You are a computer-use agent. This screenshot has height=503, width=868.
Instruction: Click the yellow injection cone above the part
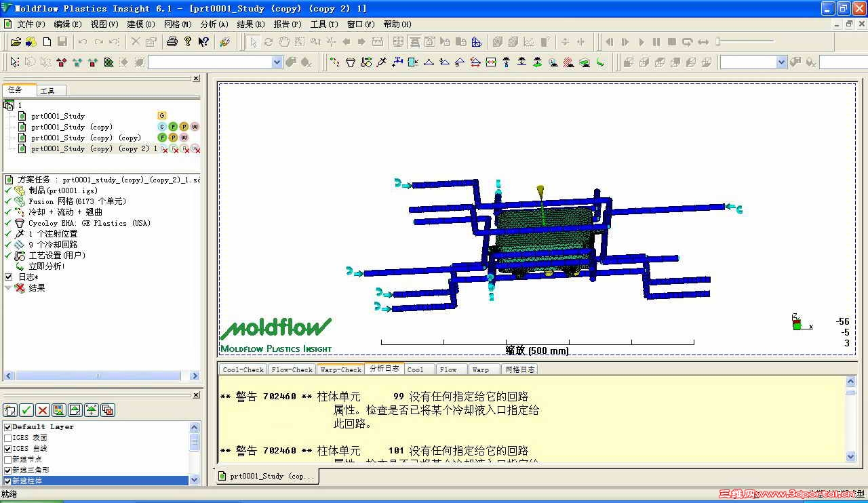pyautogui.click(x=540, y=192)
